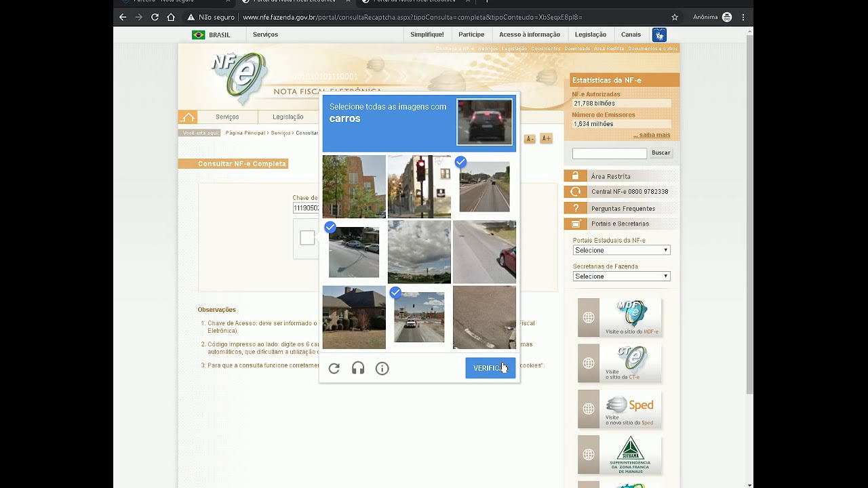Click the scrollbar down arrow
Image resolution: width=868 pixels, height=488 pixels.
click(749, 484)
